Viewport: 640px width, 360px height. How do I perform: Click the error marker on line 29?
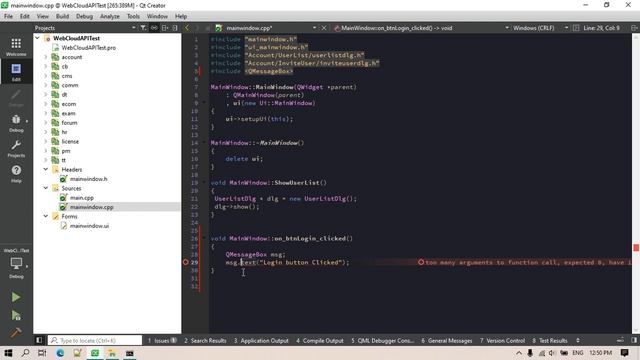[185, 262]
